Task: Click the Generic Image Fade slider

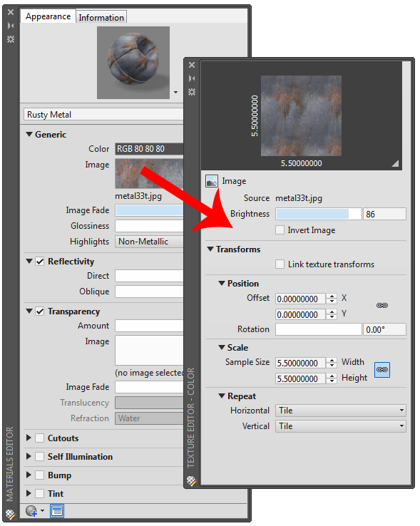Action: click(149, 210)
